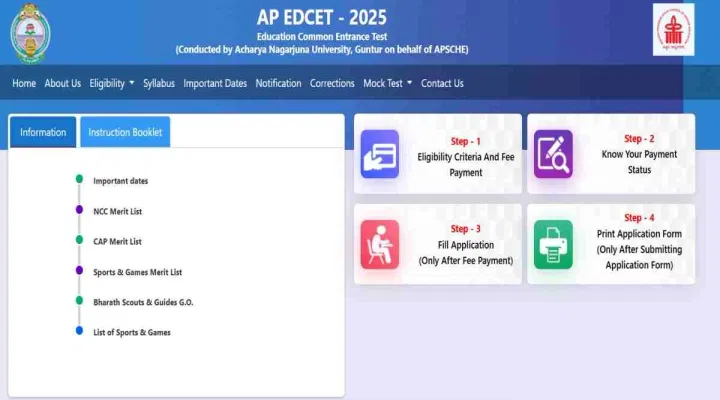This screenshot has height=400, width=720.
Task: Go to the Home menu item
Action: click(24, 83)
